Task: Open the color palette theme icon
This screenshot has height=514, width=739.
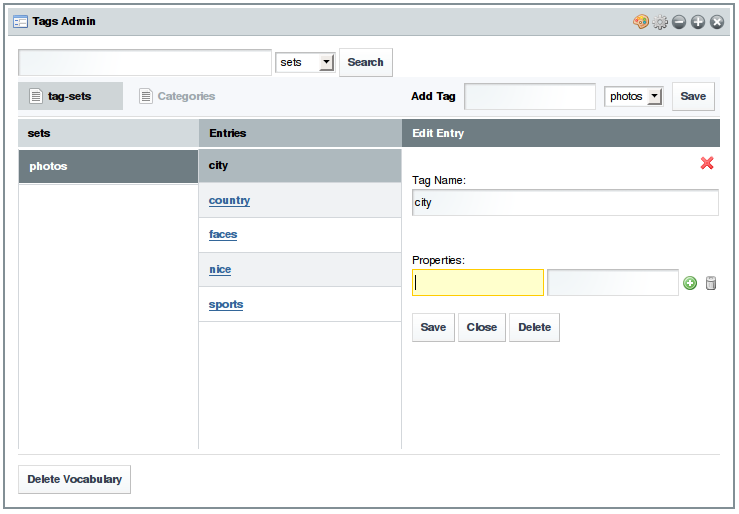Action: [x=641, y=21]
